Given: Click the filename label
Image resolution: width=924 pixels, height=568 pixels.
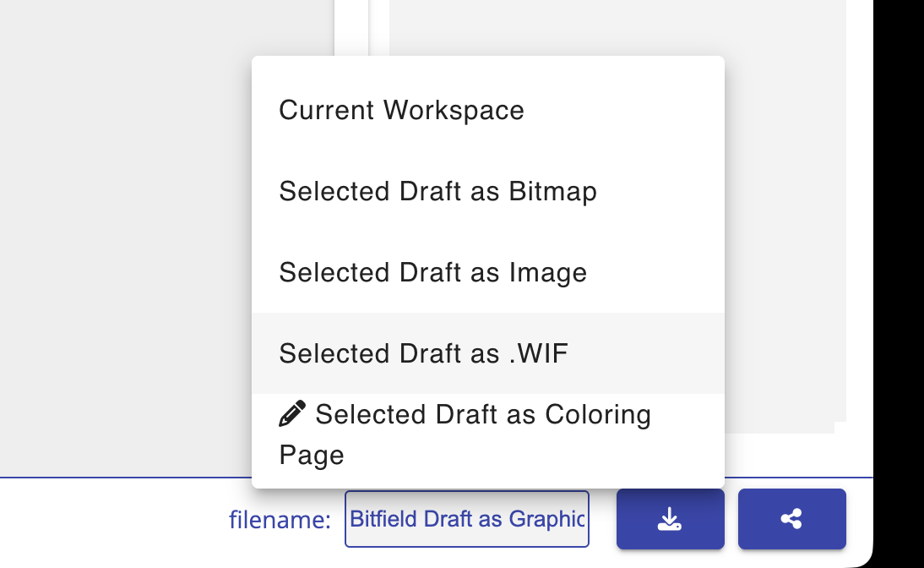Looking at the screenshot, I should click(280, 520).
